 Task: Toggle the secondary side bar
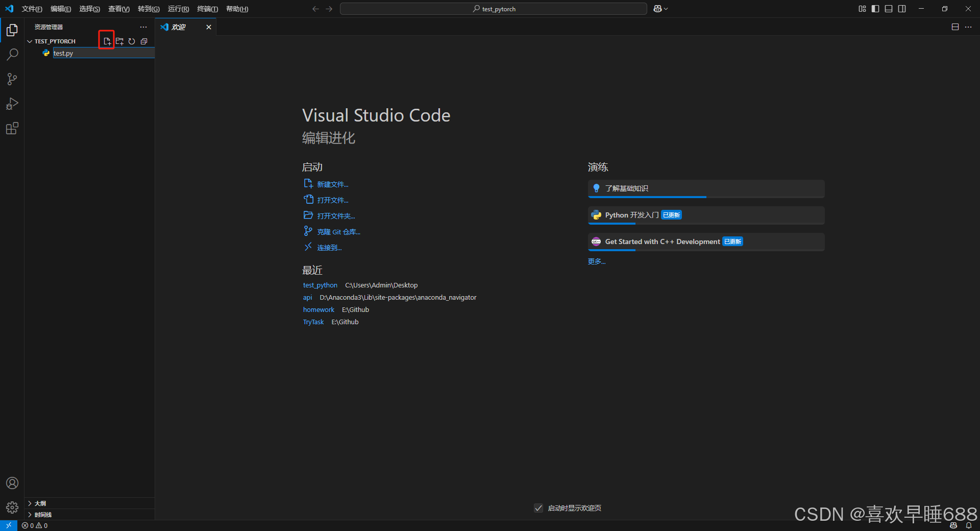[902, 9]
